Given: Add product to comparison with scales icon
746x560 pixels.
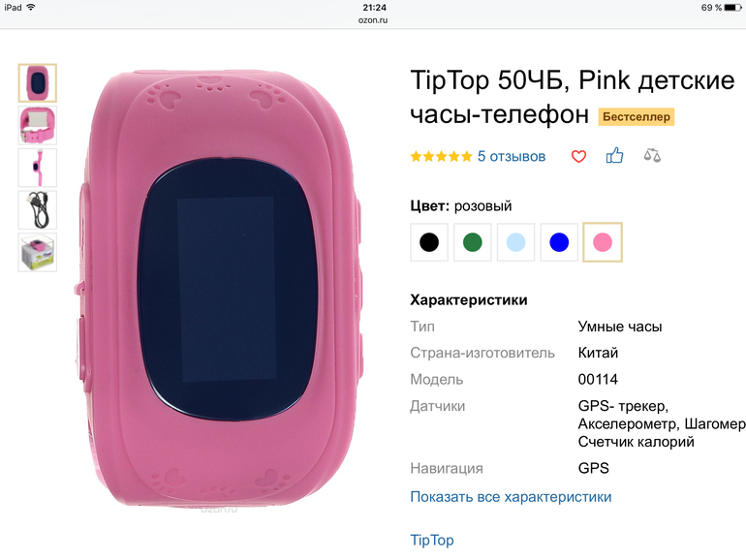Looking at the screenshot, I should click(652, 155).
